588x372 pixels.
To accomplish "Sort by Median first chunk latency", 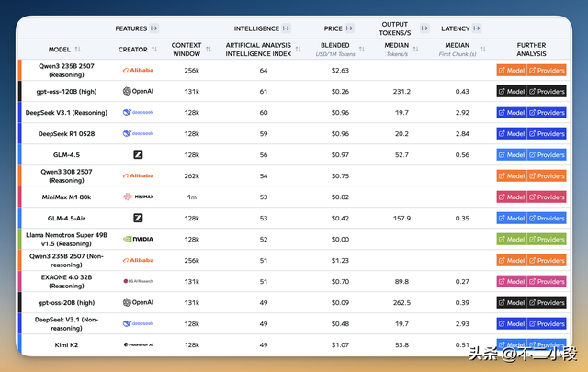I will coord(482,49).
